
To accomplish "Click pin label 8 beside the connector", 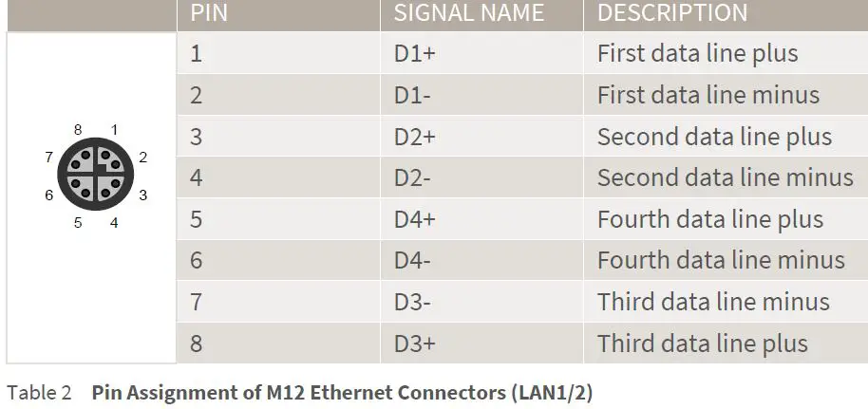I will 78,130.
